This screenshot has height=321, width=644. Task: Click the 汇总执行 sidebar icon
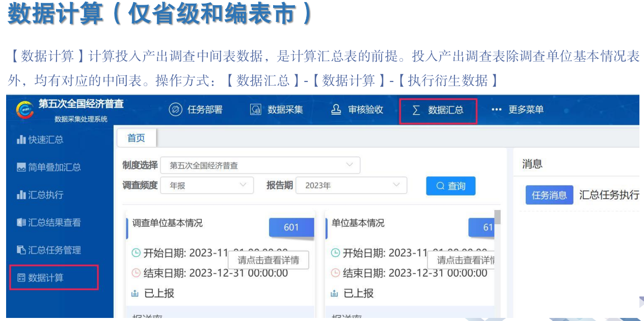[x=21, y=195]
